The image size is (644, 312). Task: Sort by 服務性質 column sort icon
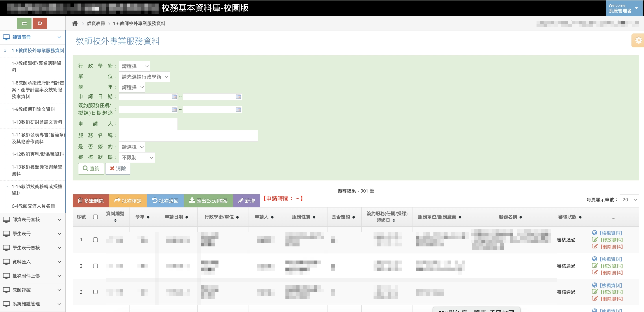314,217
